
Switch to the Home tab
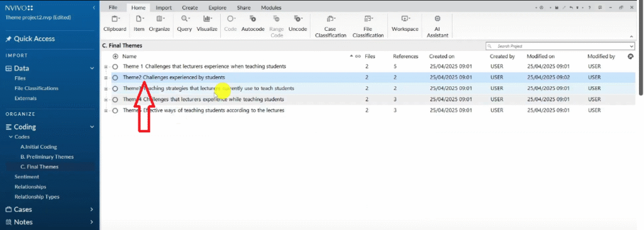tap(138, 8)
